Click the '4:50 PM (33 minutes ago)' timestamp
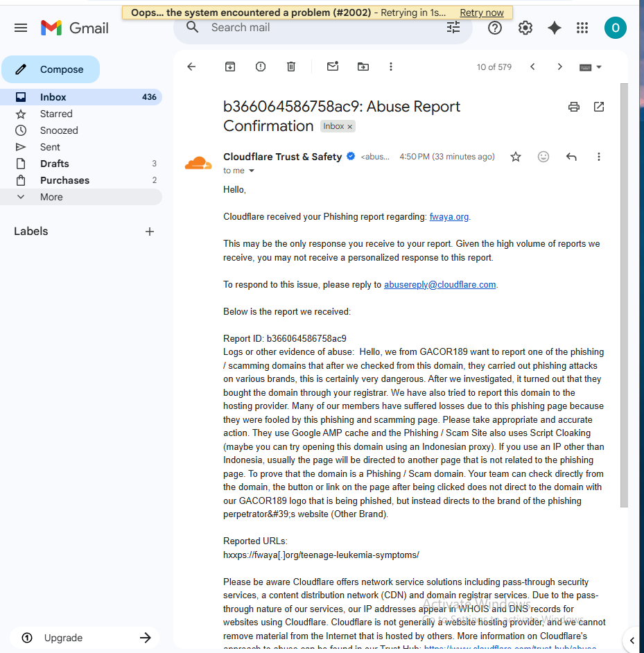644x653 pixels. coord(447,157)
